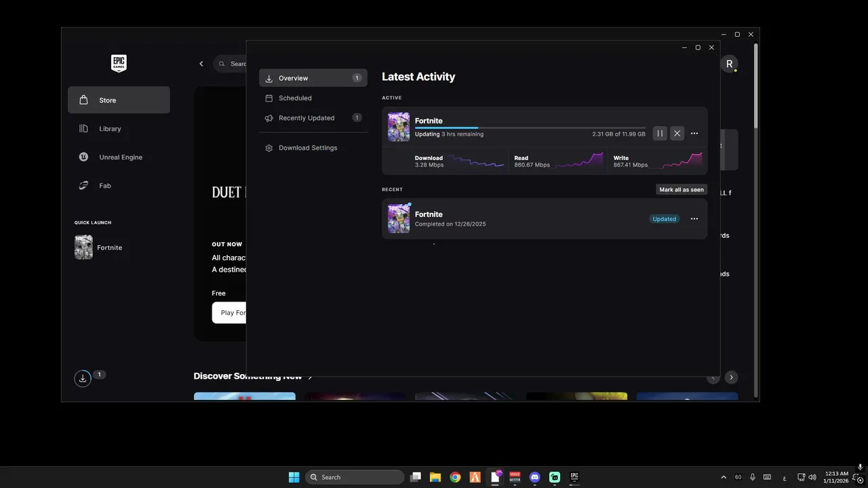Click the Fortnite thumbnail in the Recent section
The image size is (868, 488).
pos(399,219)
